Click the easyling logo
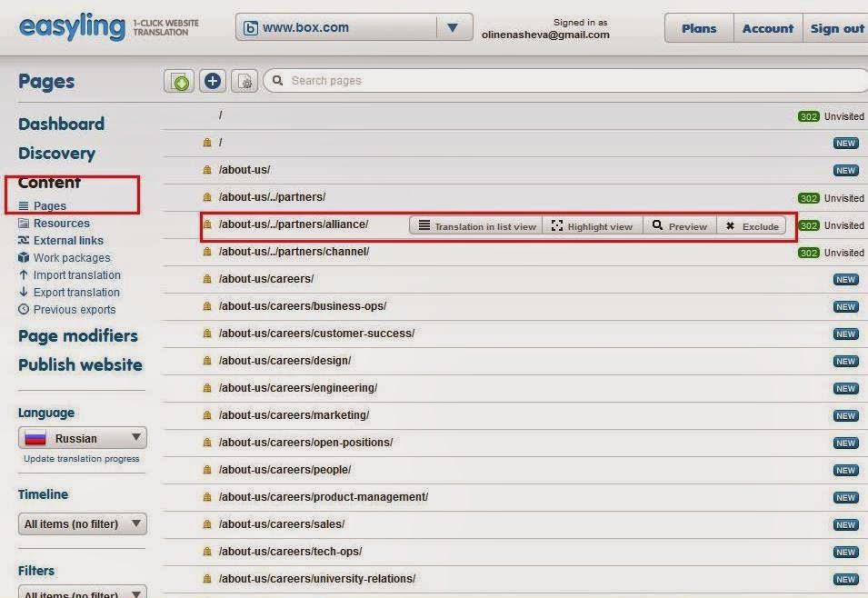The height and width of the screenshot is (598, 868). pos(73,26)
